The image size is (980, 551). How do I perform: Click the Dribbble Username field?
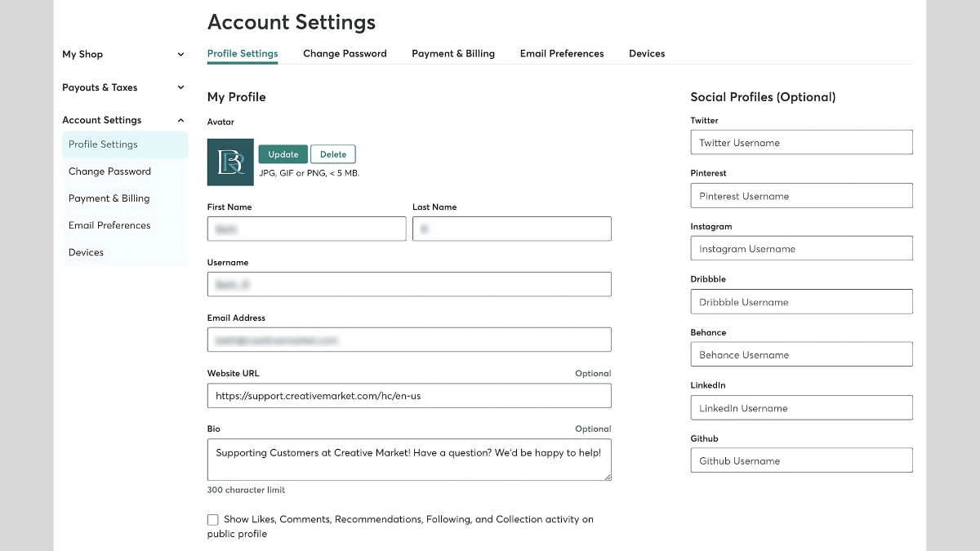(801, 302)
